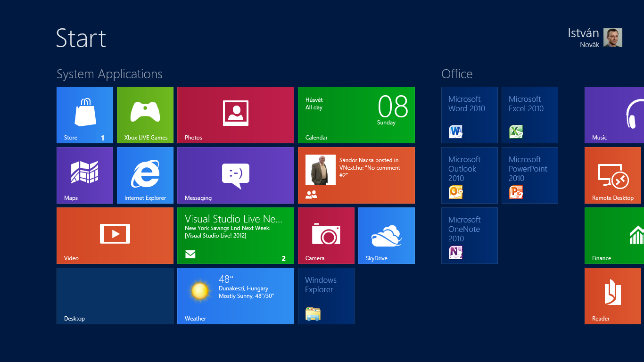Screen dimensions: 644x362
Task: Click the mail envelope icon on Mail tile
Action: pyautogui.click(x=190, y=255)
